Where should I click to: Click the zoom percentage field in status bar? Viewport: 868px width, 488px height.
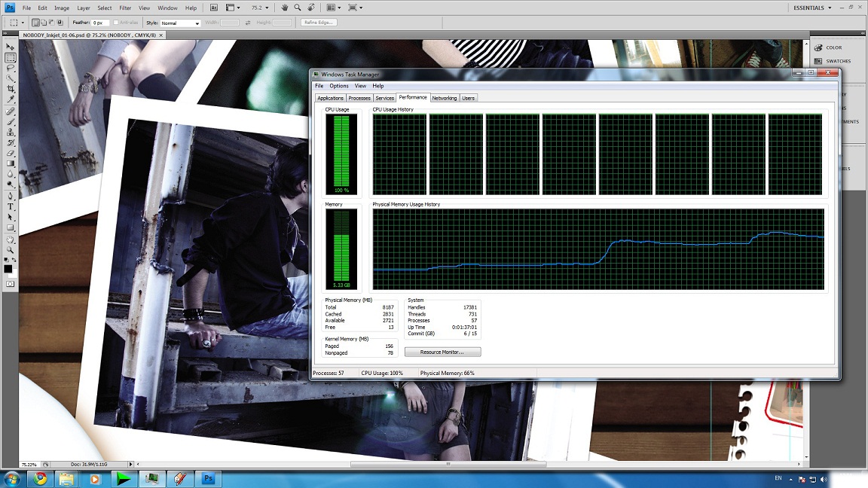coord(29,464)
